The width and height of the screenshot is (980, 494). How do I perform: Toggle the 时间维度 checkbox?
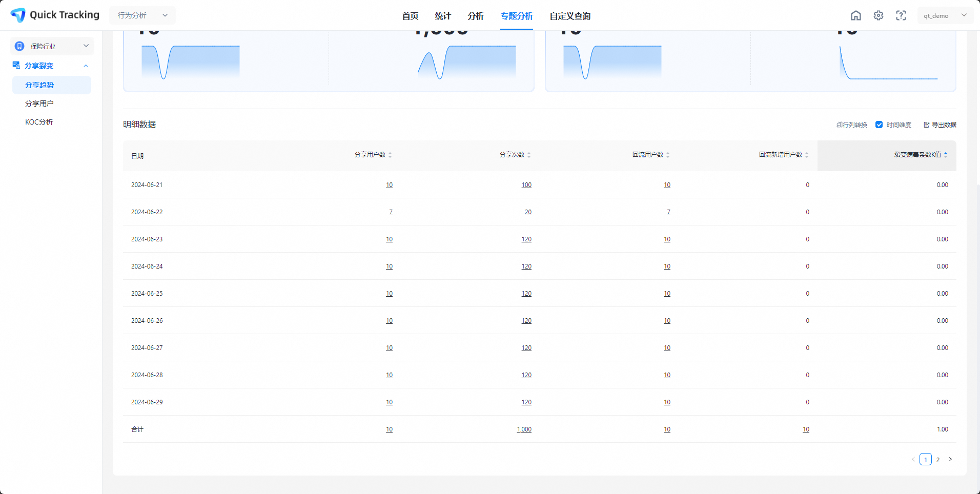click(x=879, y=125)
